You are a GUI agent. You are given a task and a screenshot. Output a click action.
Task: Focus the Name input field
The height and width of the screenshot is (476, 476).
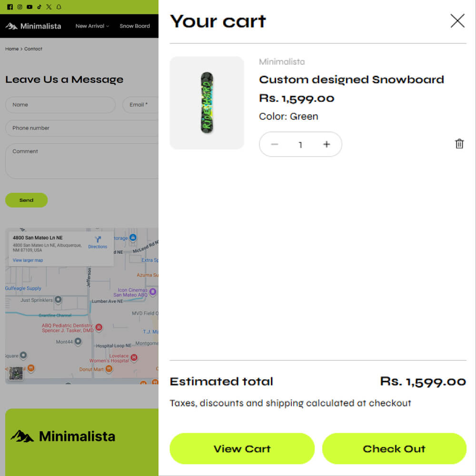pos(60,105)
